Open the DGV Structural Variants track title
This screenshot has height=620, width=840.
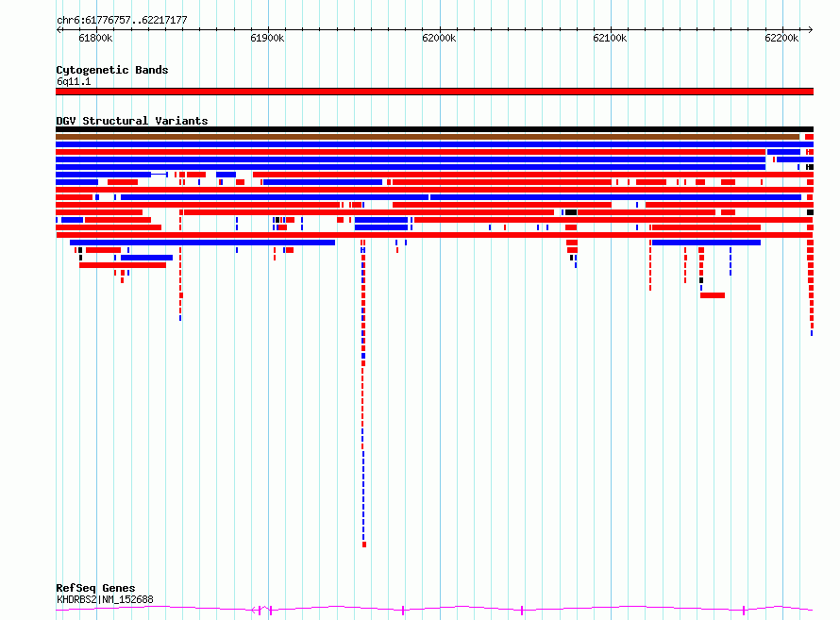tap(132, 121)
